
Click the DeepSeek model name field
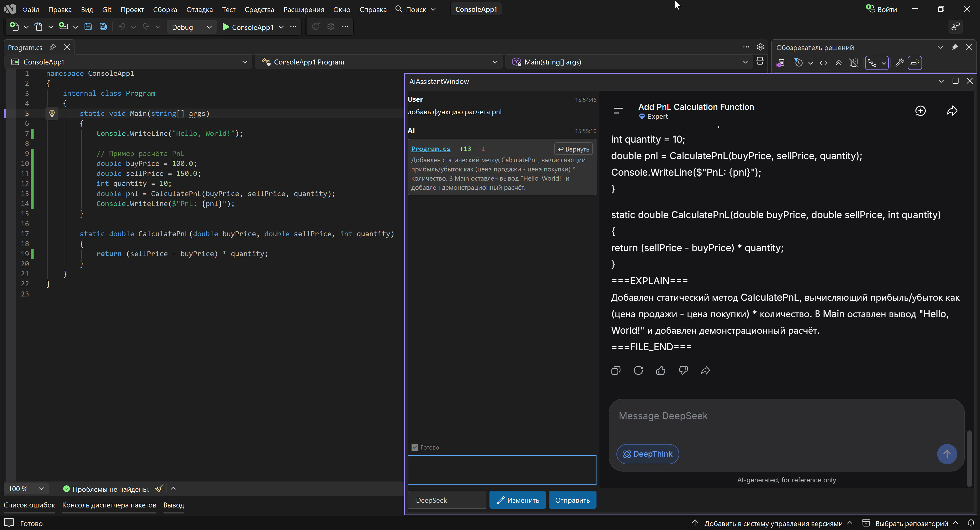click(447, 500)
